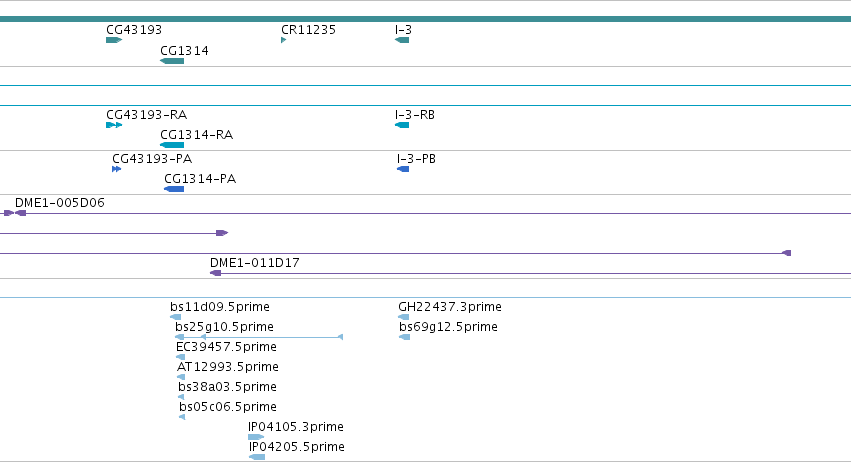The height and width of the screenshot is (462, 851).
Task: Click the I-3 gene arrow glyph
Action: pyautogui.click(x=402, y=40)
